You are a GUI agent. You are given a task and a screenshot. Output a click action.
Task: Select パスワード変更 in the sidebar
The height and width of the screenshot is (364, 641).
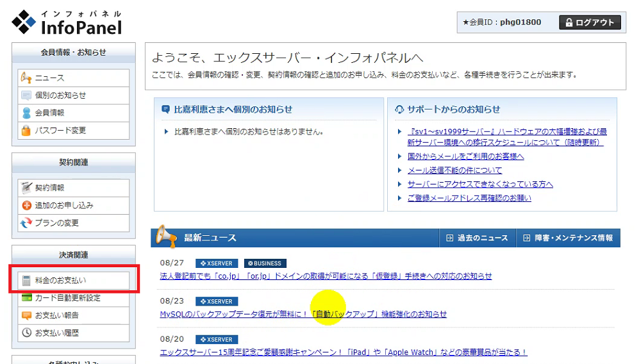pos(74,130)
